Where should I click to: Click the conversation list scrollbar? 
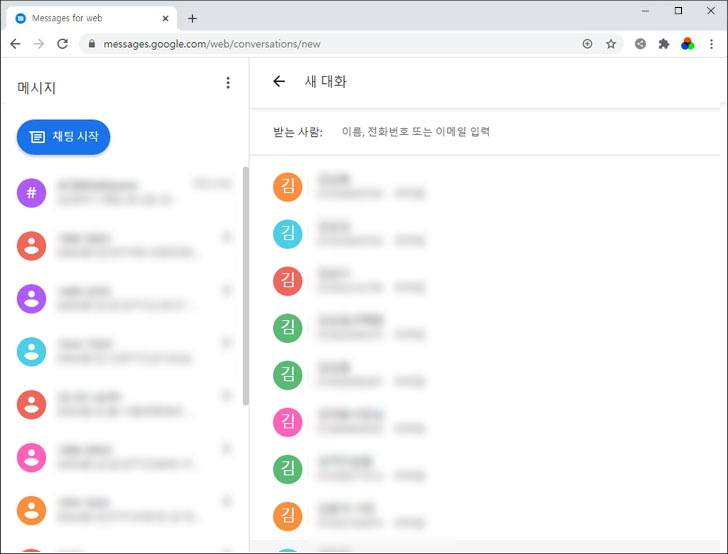click(x=246, y=286)
